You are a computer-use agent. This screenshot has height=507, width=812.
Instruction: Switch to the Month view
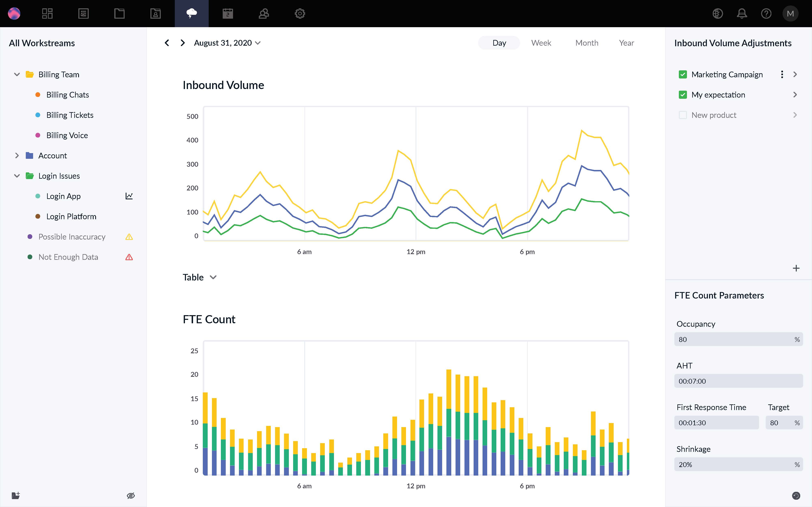(x=586, y=43)
